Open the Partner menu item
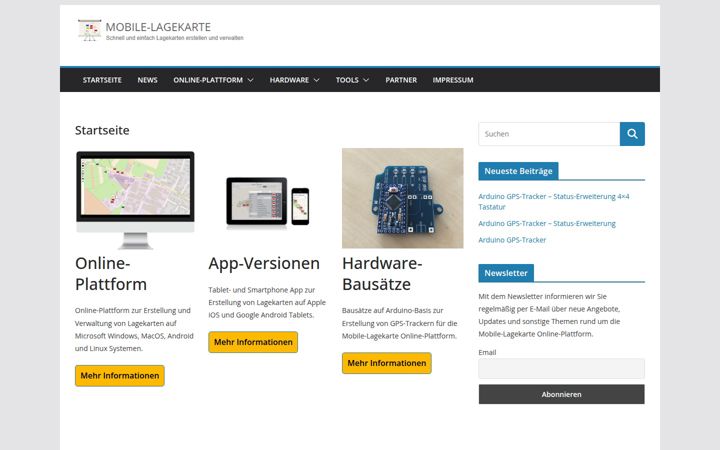 click(x=401, y=80)
